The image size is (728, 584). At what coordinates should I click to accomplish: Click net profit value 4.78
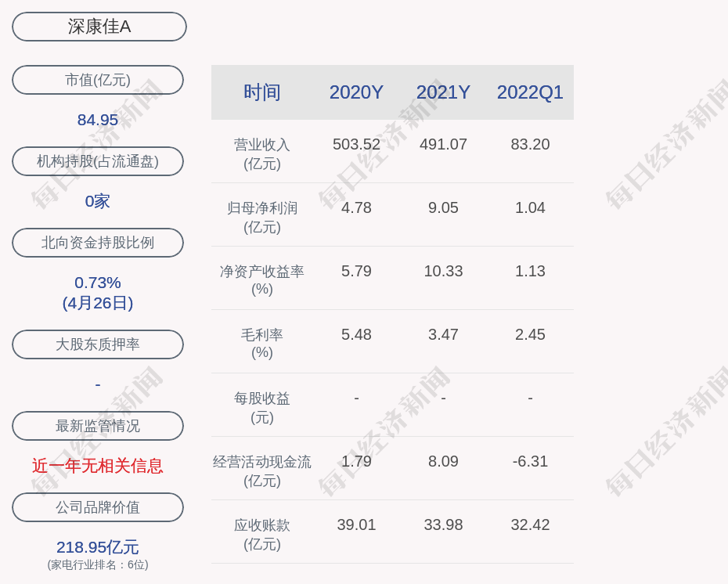coord(356,208)
